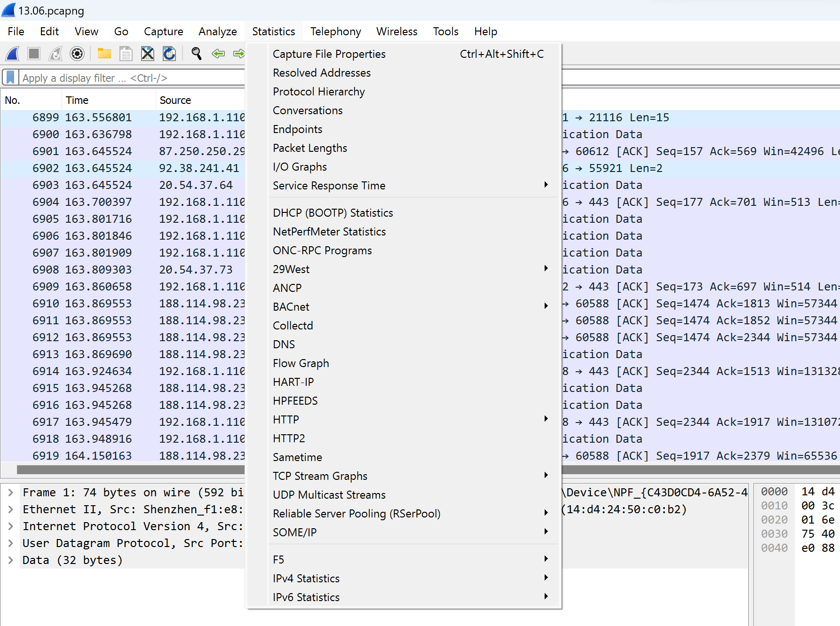Find a packet with the magnifier icon
The height and width of the screenshot is (626, 840).
[x=197, y=54]
